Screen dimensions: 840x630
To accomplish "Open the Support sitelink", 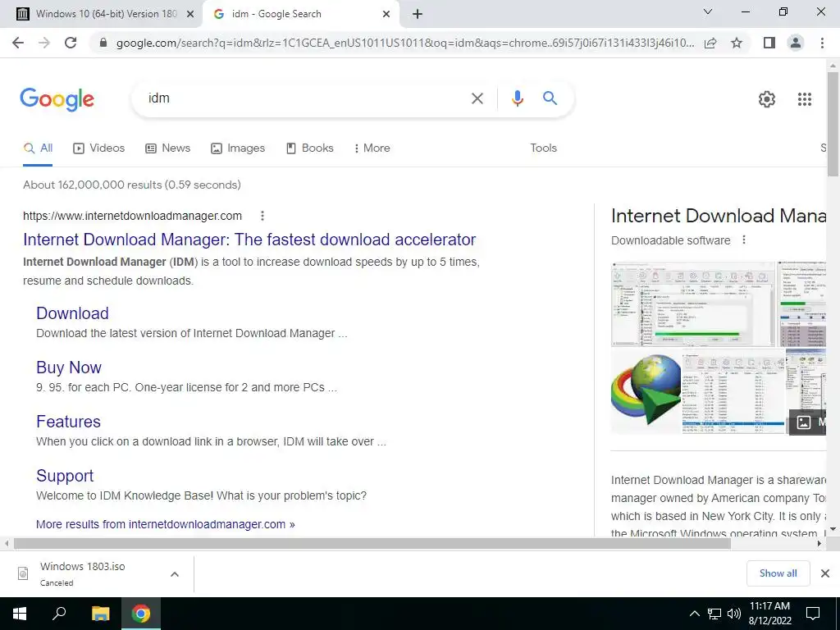I will pos(65,476).
